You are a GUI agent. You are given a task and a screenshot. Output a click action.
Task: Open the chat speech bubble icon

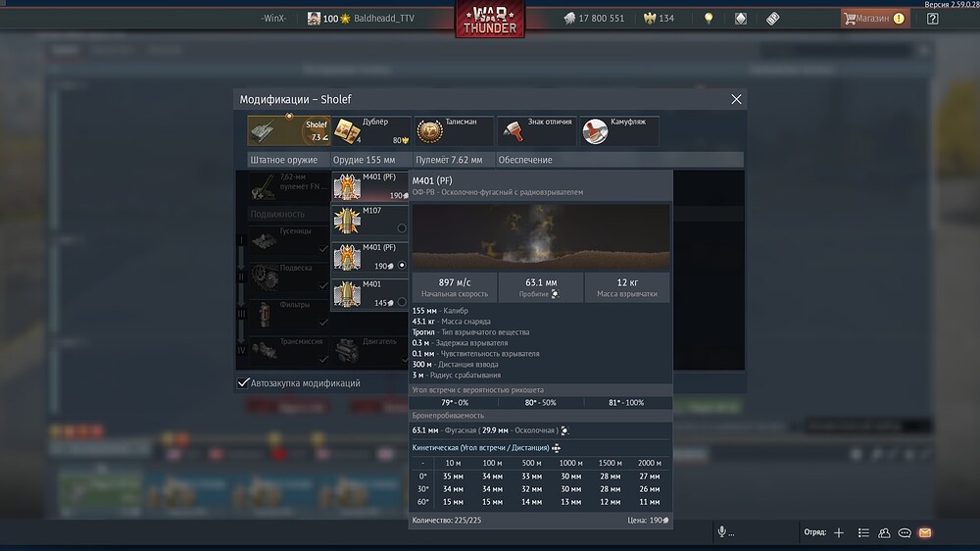coord(905,532)
